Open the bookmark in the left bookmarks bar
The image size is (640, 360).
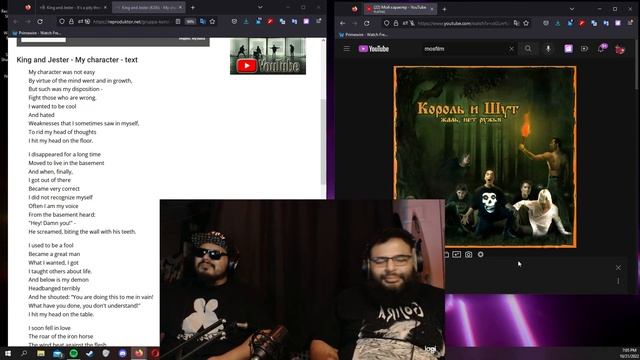[36, 33]
